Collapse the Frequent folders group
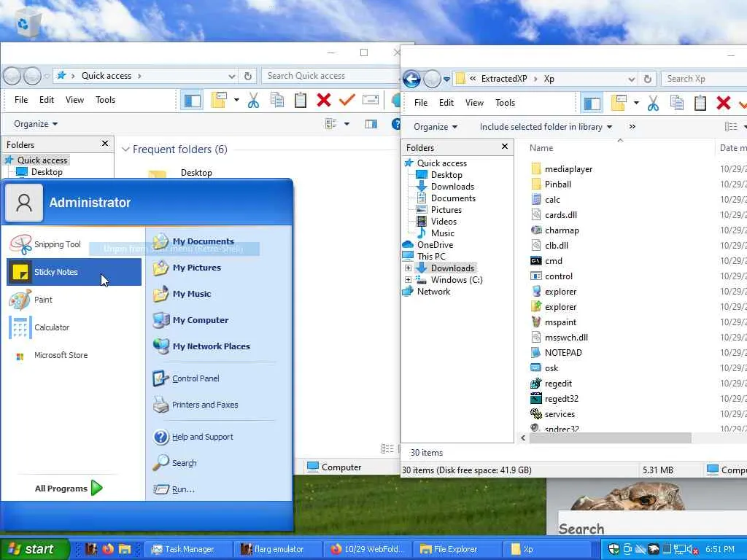Screen dimensions: 747x560 (125, 149)
